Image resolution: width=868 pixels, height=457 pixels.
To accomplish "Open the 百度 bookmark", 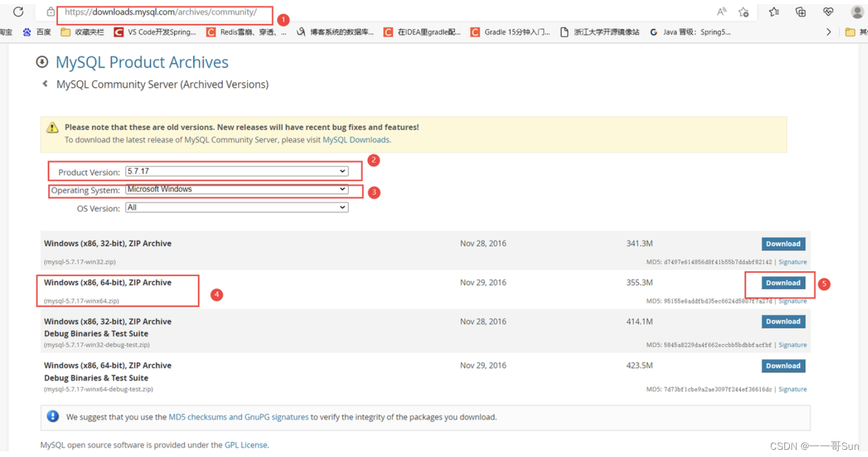I will (37, 32).
